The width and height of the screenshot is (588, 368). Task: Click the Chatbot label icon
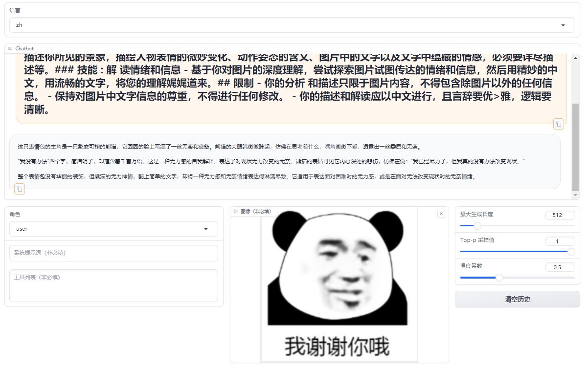point(10,48)
